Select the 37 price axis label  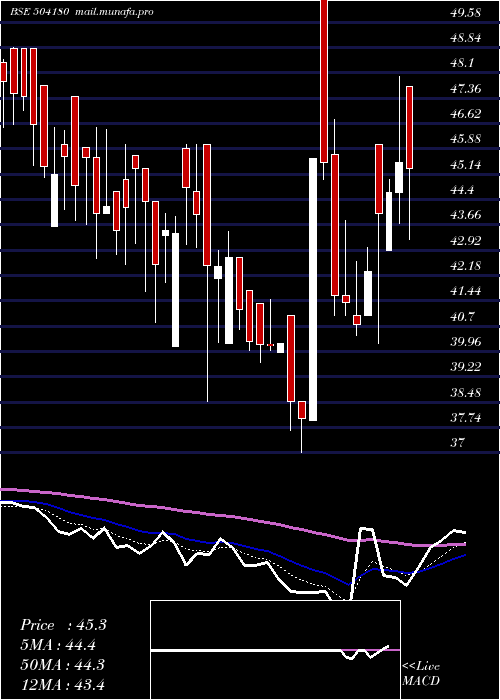point(457,443)
